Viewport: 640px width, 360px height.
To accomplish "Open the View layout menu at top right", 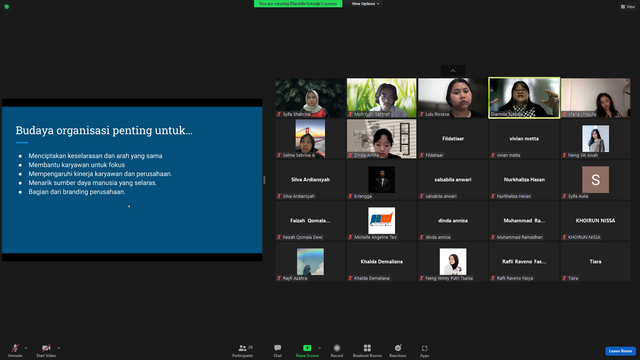I will 628,7.
